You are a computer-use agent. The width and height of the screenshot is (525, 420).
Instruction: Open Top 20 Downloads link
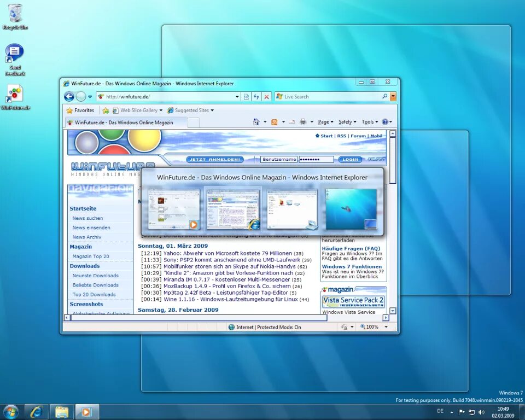coord(94,294)
